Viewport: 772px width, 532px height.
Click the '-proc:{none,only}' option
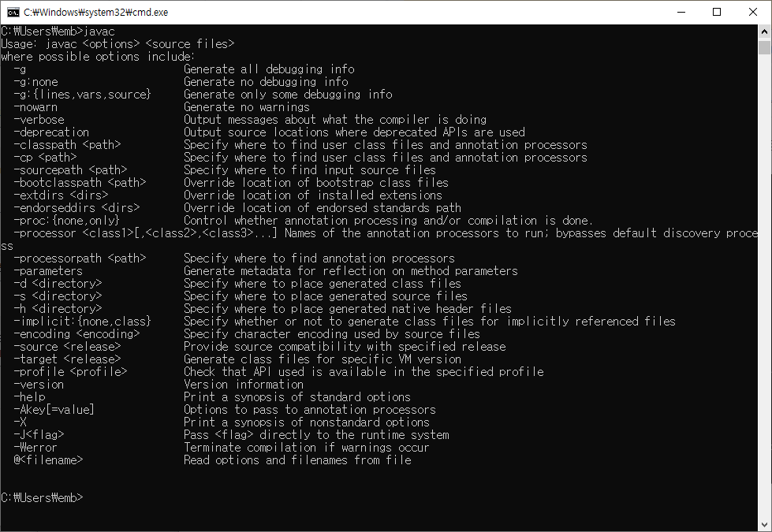[67, 221]
